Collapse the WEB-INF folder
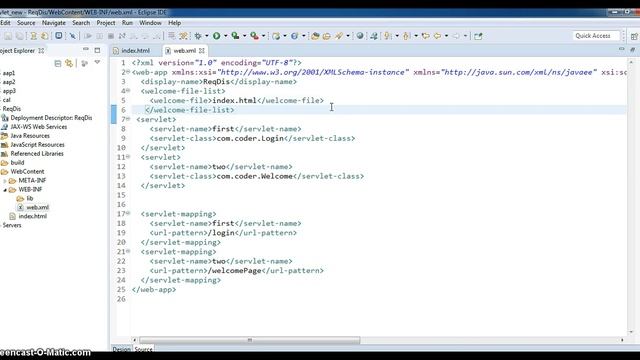 click(5, 190)
